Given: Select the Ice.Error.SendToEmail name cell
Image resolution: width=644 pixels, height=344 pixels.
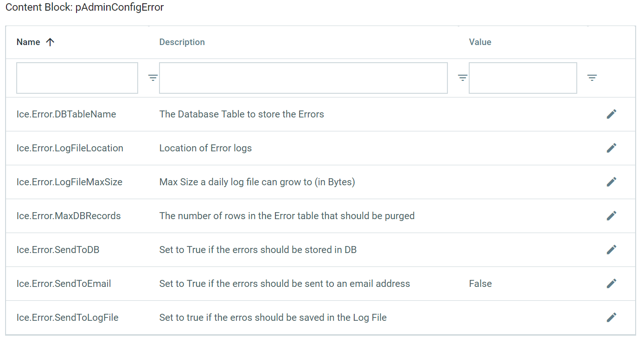Looking at the screenshot, I should (x=64, y=284).
